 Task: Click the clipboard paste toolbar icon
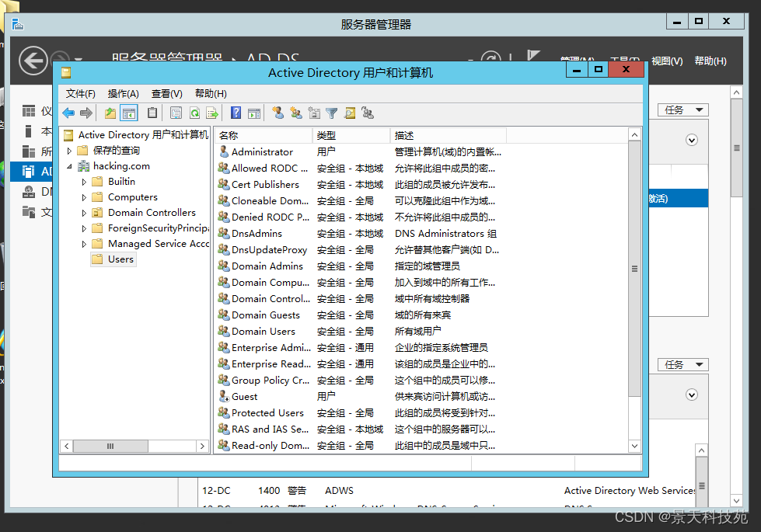pos(152,113)
